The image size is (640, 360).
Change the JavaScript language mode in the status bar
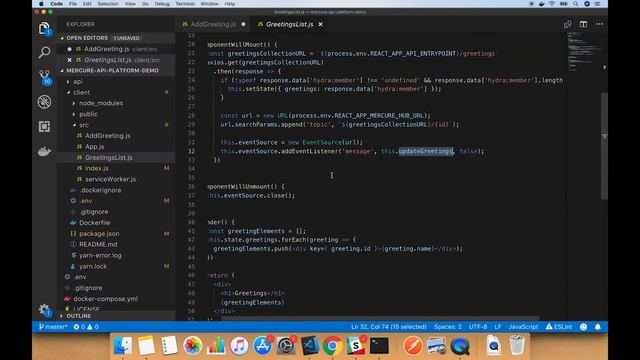[x=523, y=327]
